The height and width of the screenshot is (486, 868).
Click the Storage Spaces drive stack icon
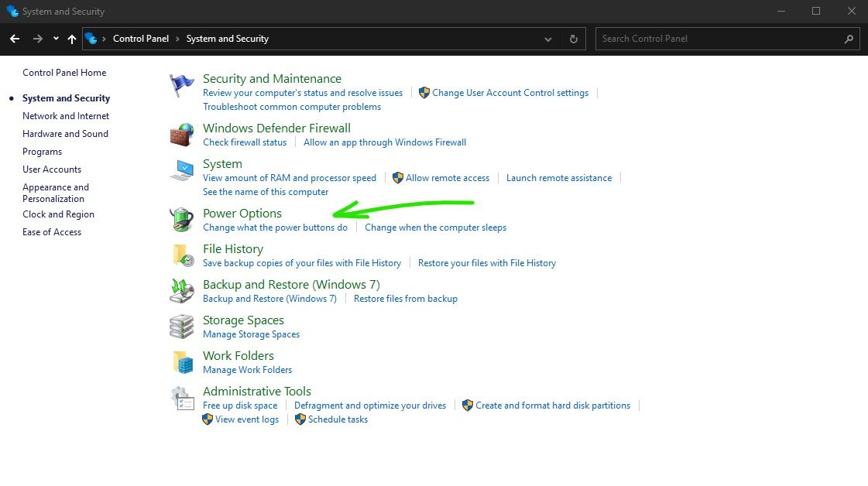coord(181,327)
